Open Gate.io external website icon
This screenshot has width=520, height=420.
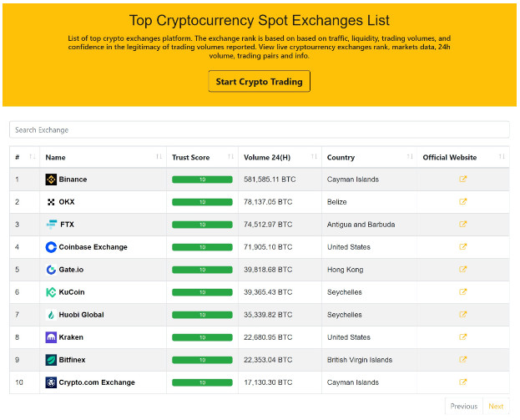[x=462, y=270]
